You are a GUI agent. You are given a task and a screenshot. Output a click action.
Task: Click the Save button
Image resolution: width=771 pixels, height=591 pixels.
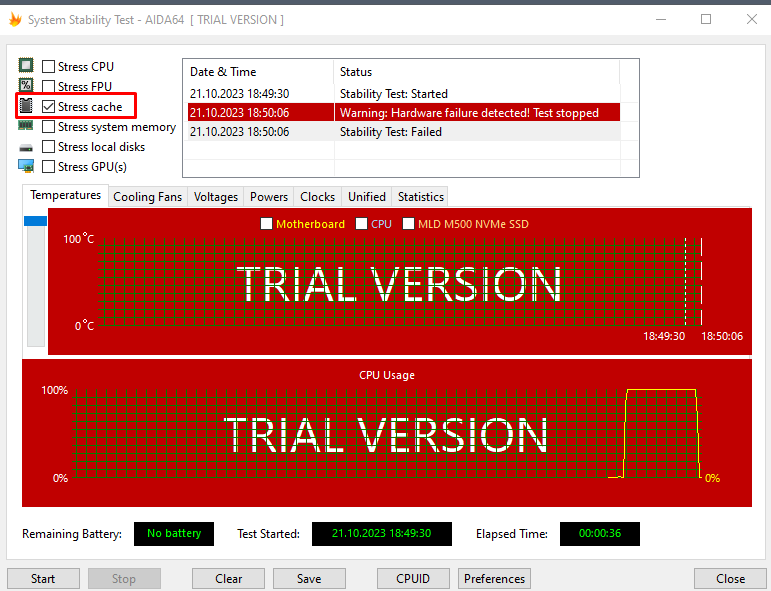click(309, 579)
